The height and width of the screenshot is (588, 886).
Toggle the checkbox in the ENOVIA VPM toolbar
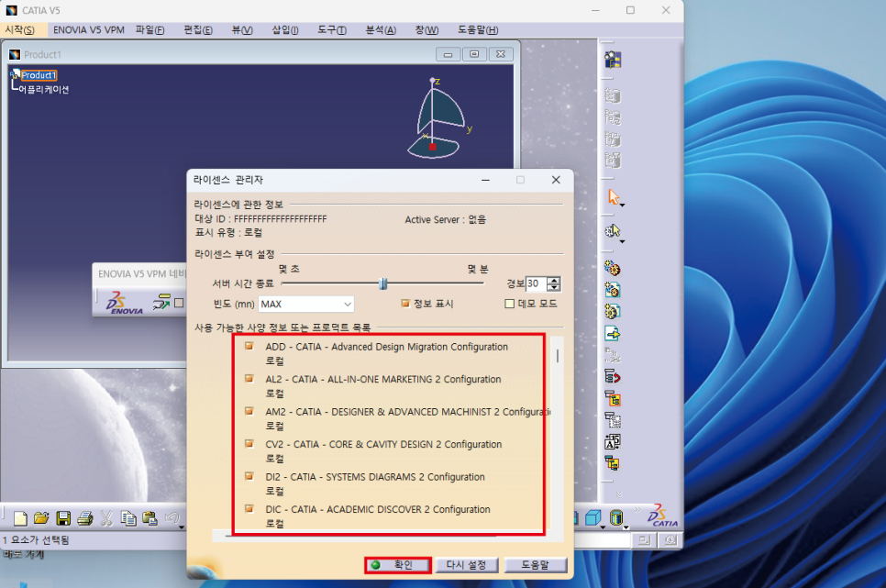click(179, 303)
